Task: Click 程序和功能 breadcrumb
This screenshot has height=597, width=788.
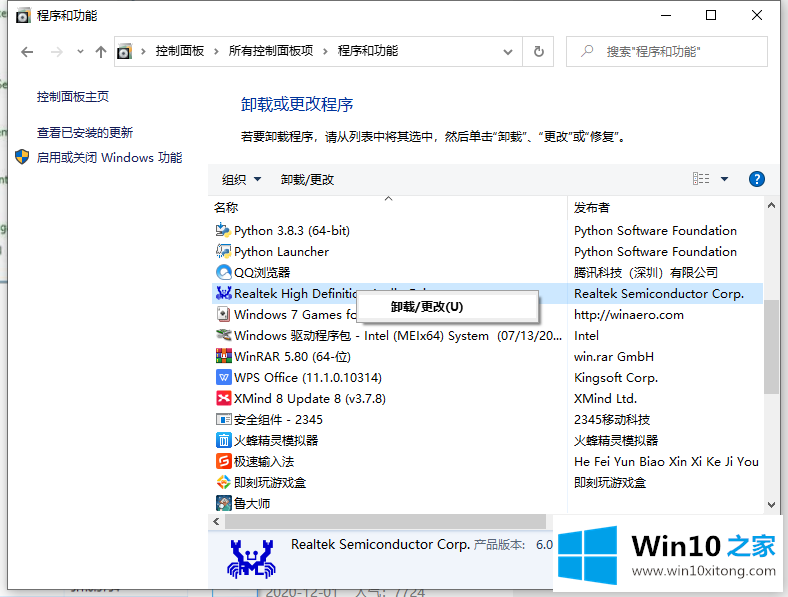Action: 368,51
